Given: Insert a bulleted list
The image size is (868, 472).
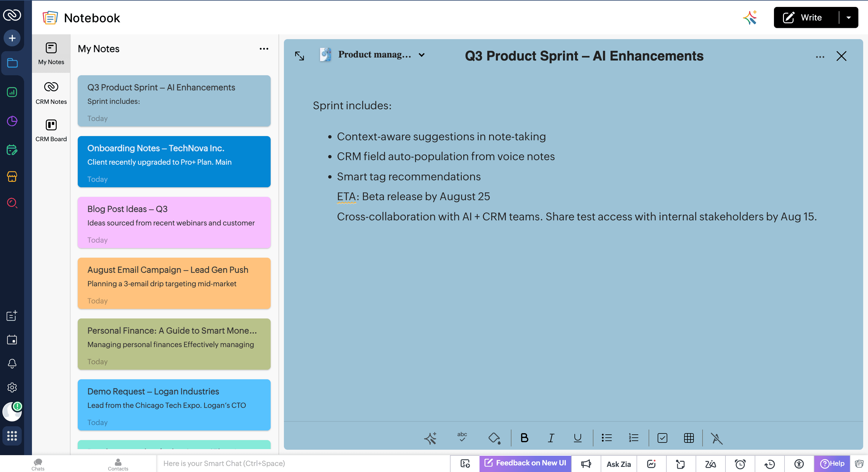Looking at the screenshot, I should (x=606, y=438).
